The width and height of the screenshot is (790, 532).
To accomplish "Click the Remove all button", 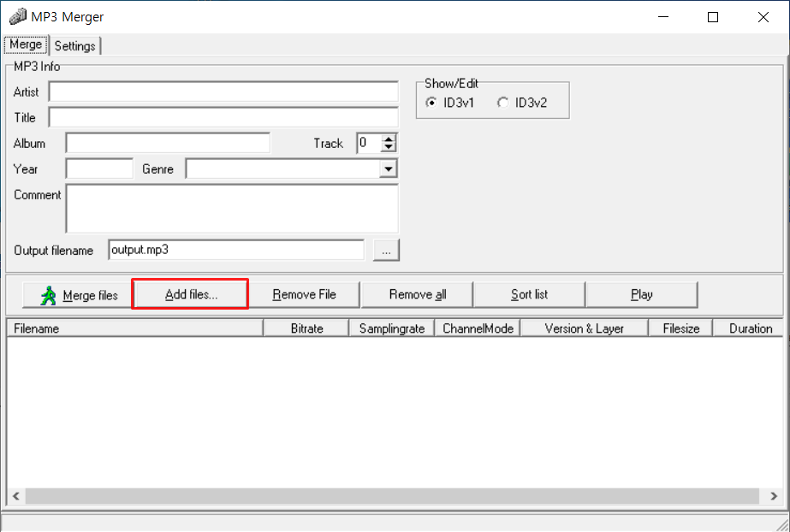I will (x=417, y=294).
